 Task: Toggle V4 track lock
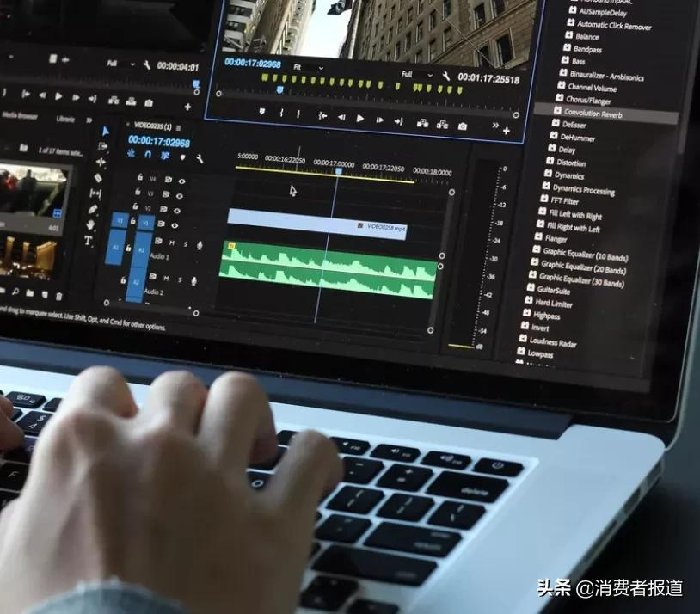139,177
